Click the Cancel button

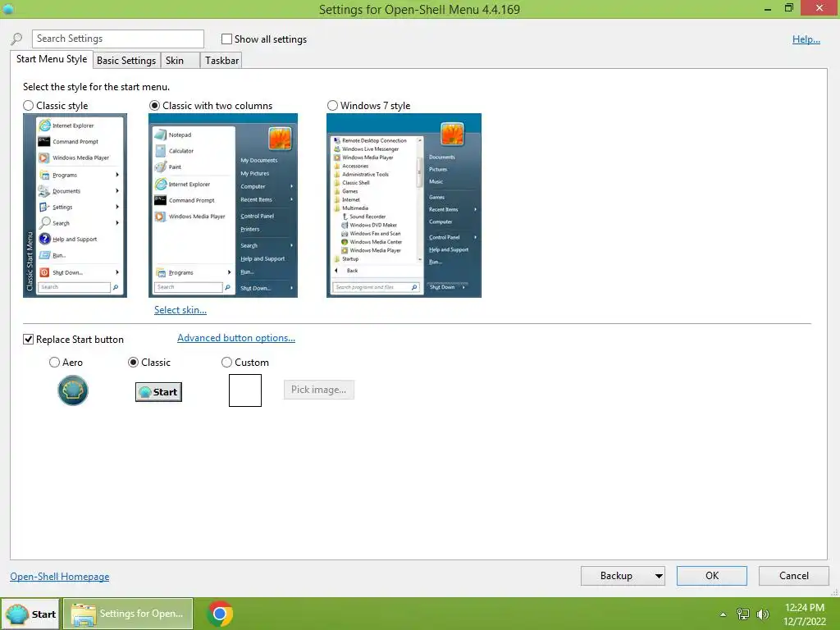[793, 576]
